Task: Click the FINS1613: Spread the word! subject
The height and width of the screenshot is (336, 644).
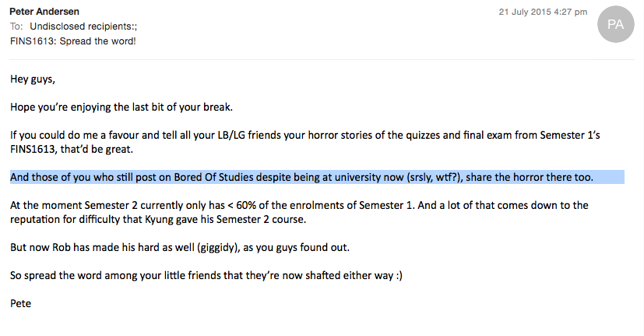Action: [x=72, y=41]
